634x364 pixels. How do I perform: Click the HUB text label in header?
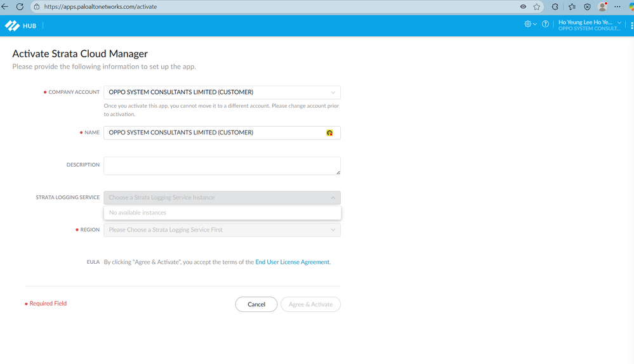tap(30, 26)
